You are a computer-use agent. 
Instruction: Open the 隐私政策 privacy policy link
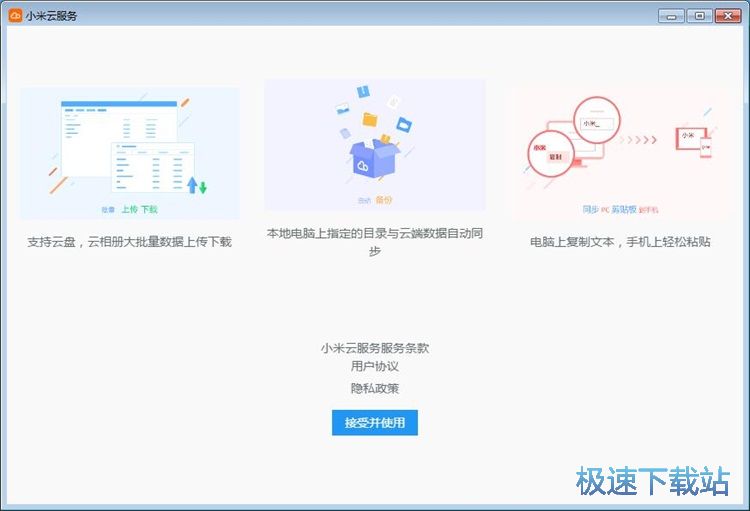pos(375,388)
